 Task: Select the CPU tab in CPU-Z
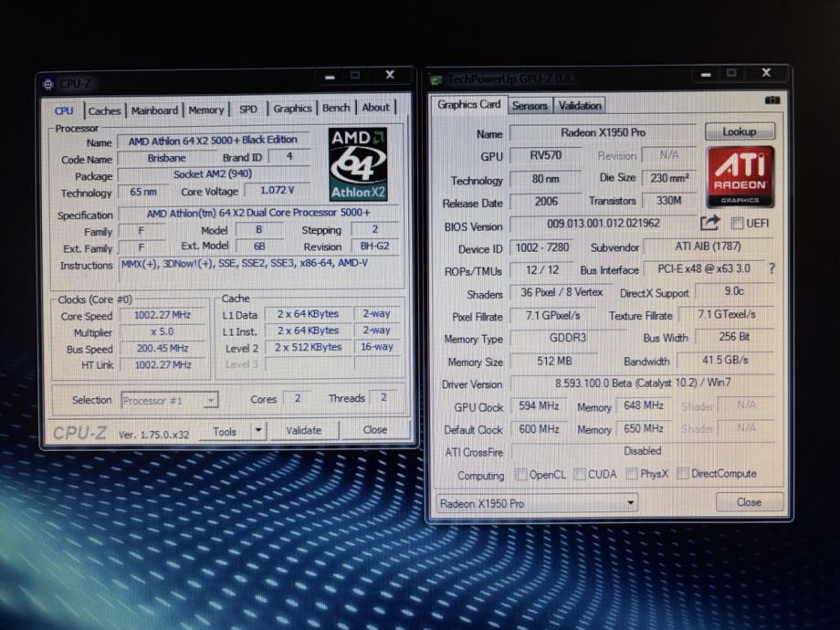[64, 110]
